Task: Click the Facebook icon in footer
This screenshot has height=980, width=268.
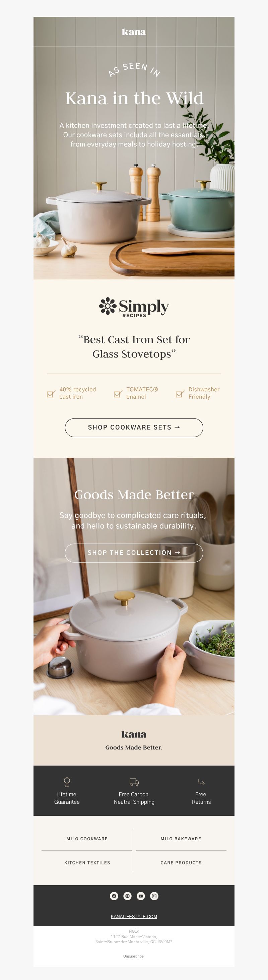Action: click(114, 896)
